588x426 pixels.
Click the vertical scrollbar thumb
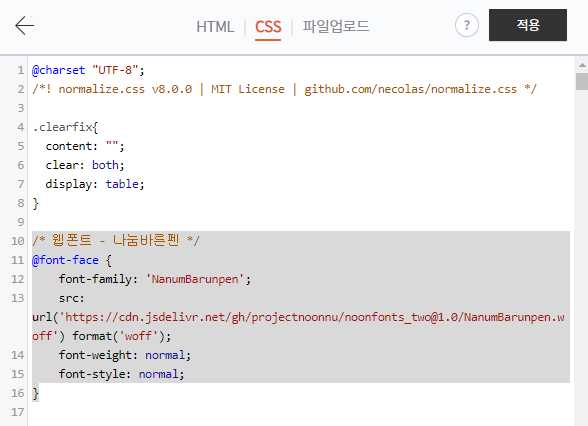coord(582,81)
